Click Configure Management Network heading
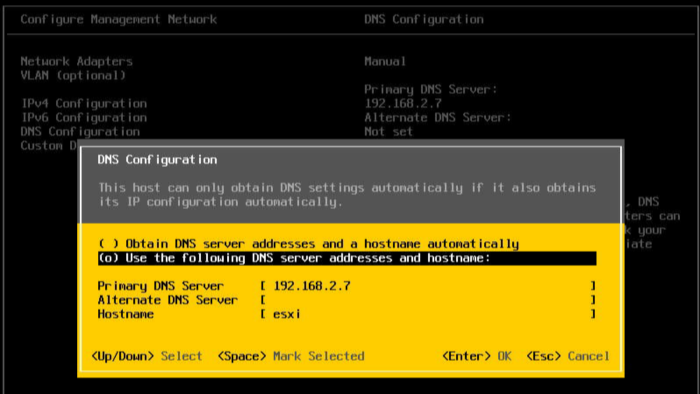Screen dimensions: 700x394 (119, 19)
